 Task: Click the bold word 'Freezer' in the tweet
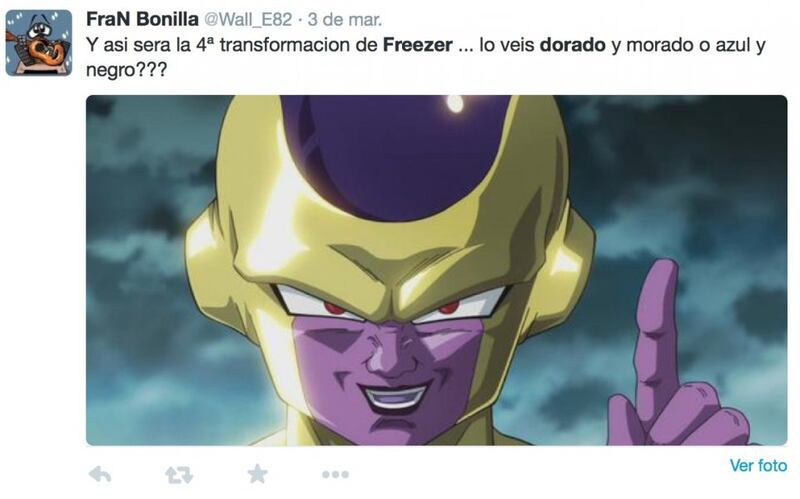[417, 45]
